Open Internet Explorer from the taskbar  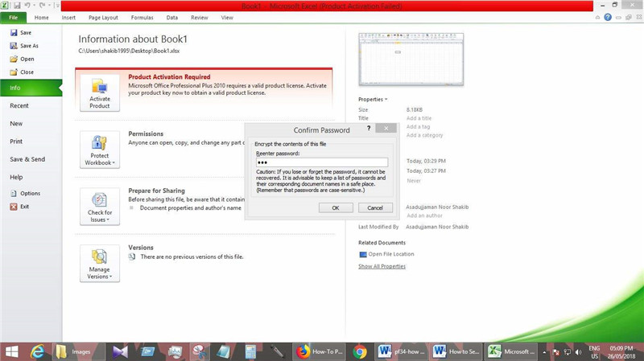click(37, 351)
